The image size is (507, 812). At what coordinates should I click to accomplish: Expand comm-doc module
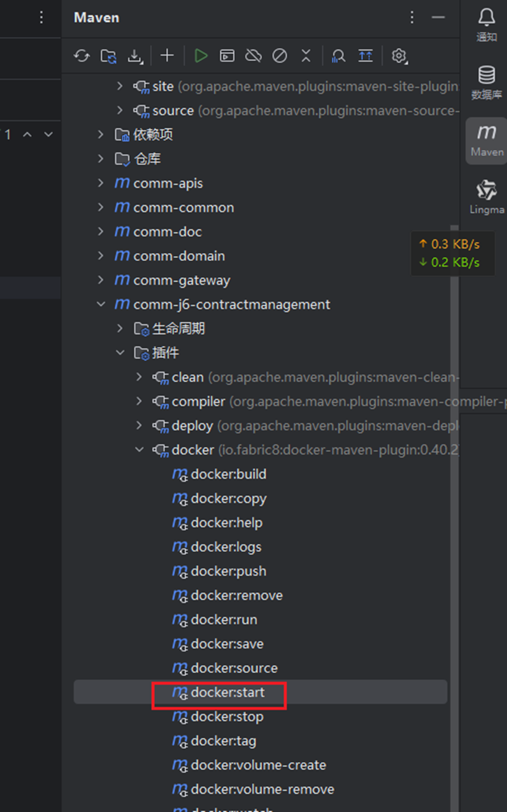pos(101,231)
